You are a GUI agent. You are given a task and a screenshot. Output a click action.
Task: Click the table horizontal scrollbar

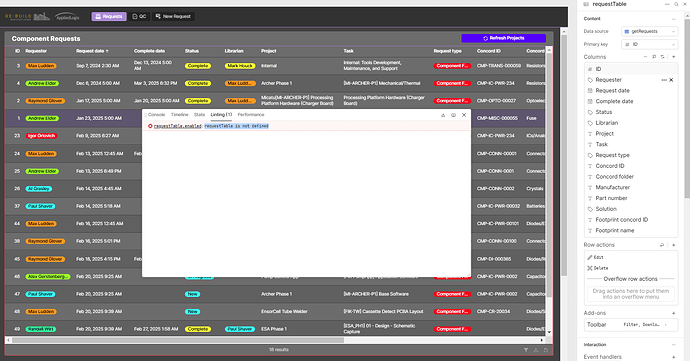pyautogui.click(x=178, y=340)
